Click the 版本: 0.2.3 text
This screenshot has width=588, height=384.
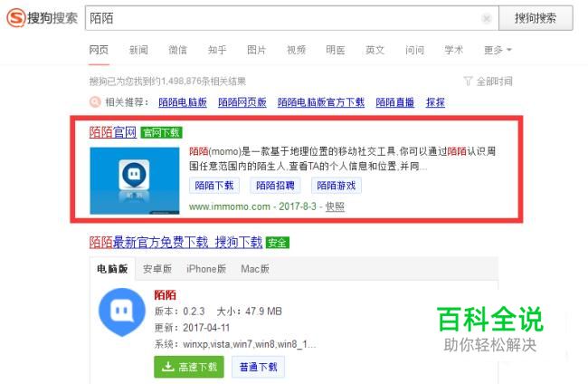click(x=180, y=312)
